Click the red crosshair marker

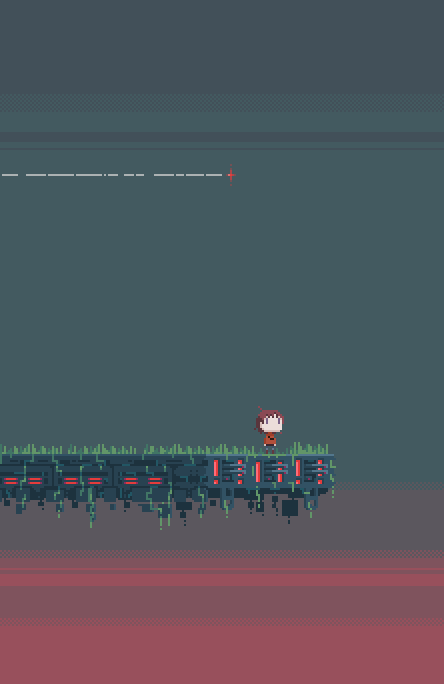tap(231, 175)
